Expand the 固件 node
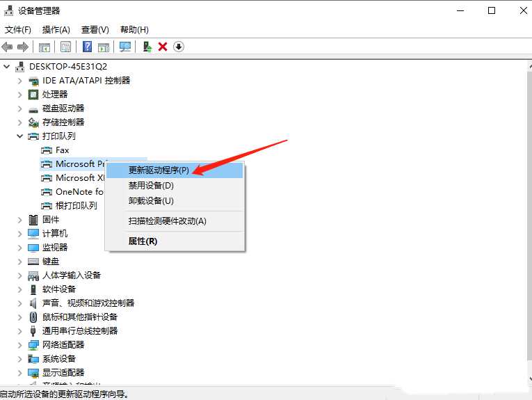The height and width of the screenshot is (400, 532). point(20,220)
